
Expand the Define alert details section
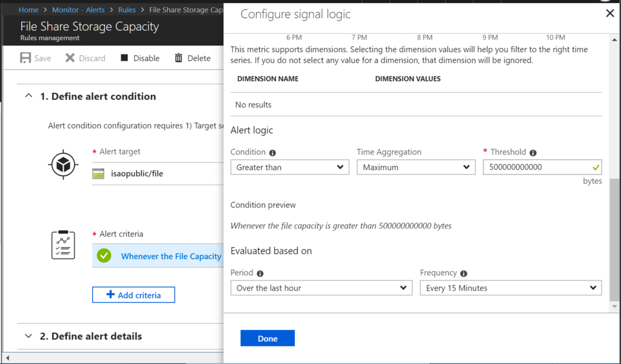pyautogui.click(x=29, y=336)
